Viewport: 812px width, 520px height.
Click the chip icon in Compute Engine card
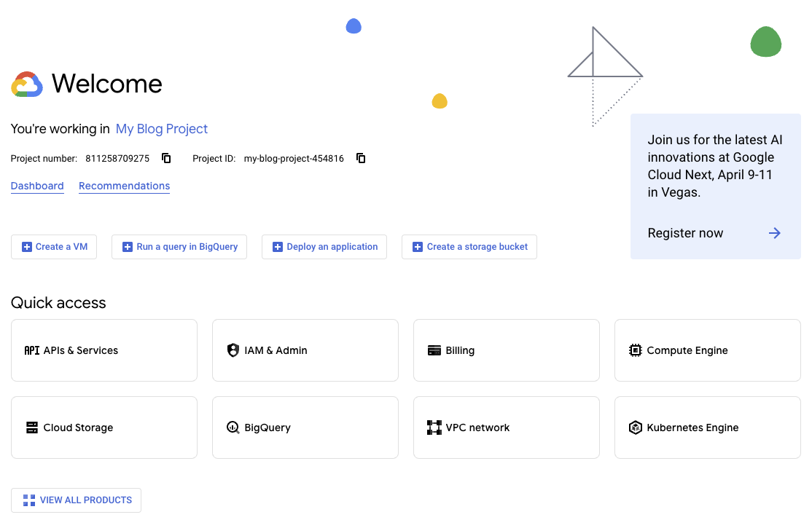click(x=635, y=350)
